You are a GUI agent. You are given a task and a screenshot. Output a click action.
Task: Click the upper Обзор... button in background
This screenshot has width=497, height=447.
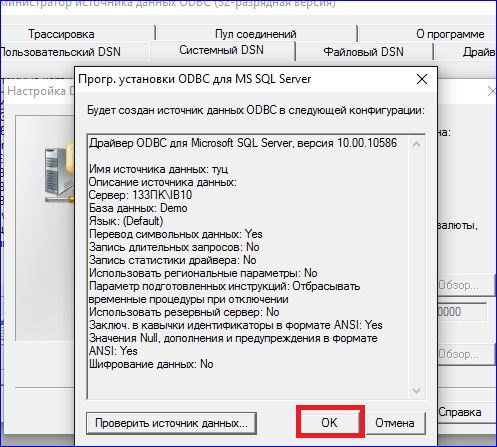(460, 285)
